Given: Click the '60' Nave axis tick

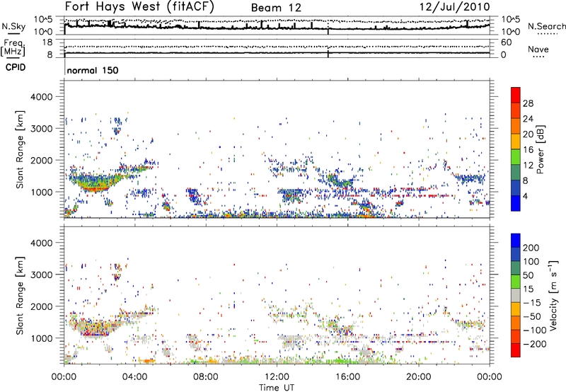Looking at the screenshot, I should tap(506, 42).
